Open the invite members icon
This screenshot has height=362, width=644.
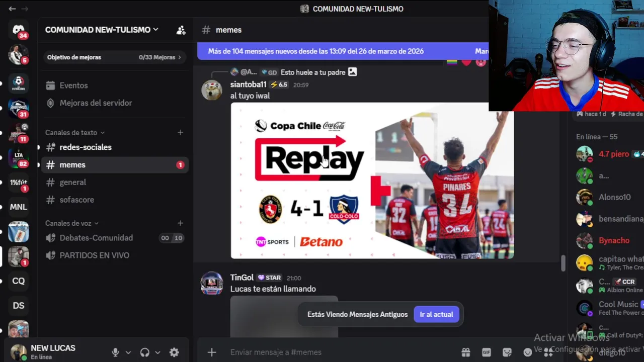[x=181, y=30]
